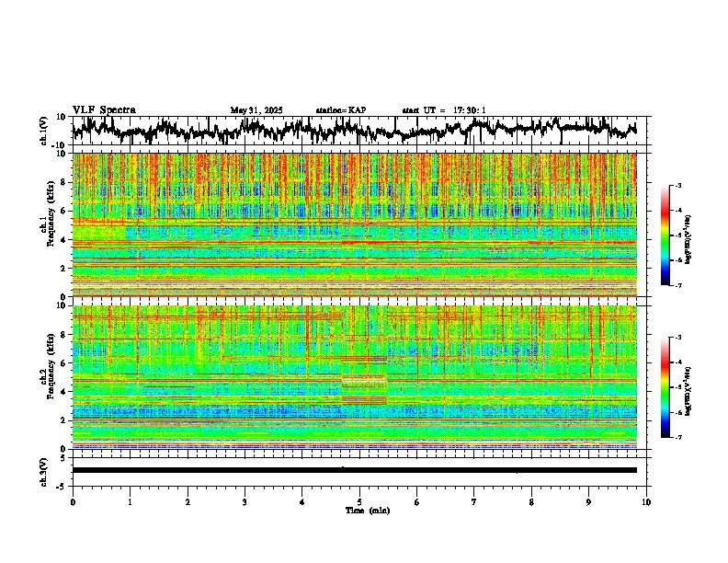Click the "start UT = 17:30: 1" text
Viewport: 728px width, 563px height.
pos(444,110)
